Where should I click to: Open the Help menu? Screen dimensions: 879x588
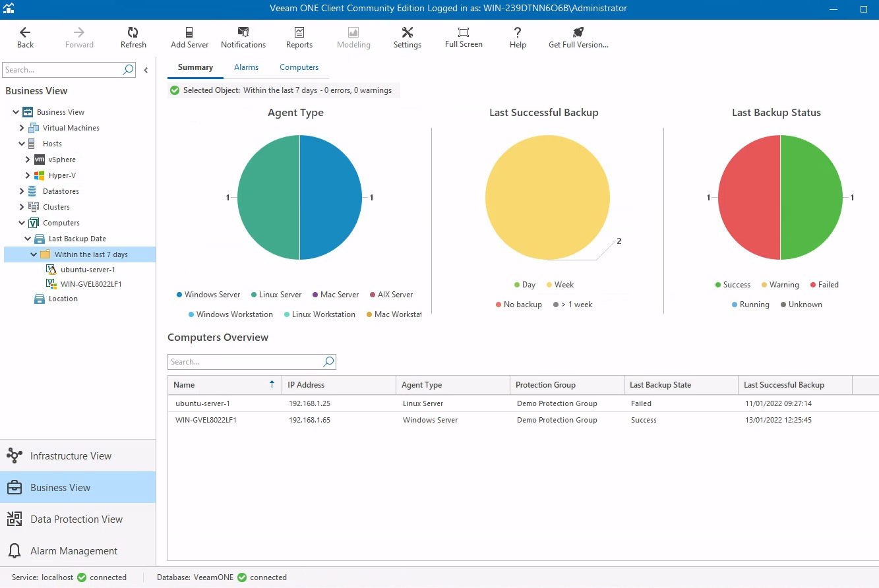[x=518, y=38]
